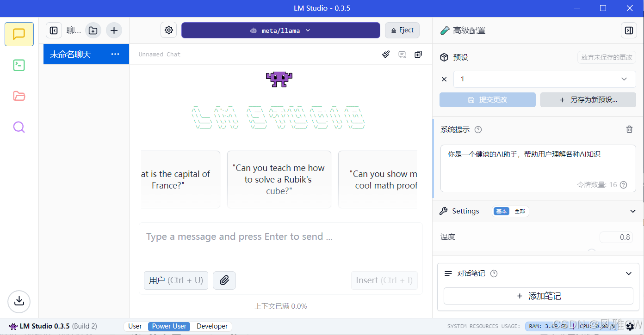Click the flask icon next to 高级配置
Screen dimensions: 644x335
tap(445, 30)
